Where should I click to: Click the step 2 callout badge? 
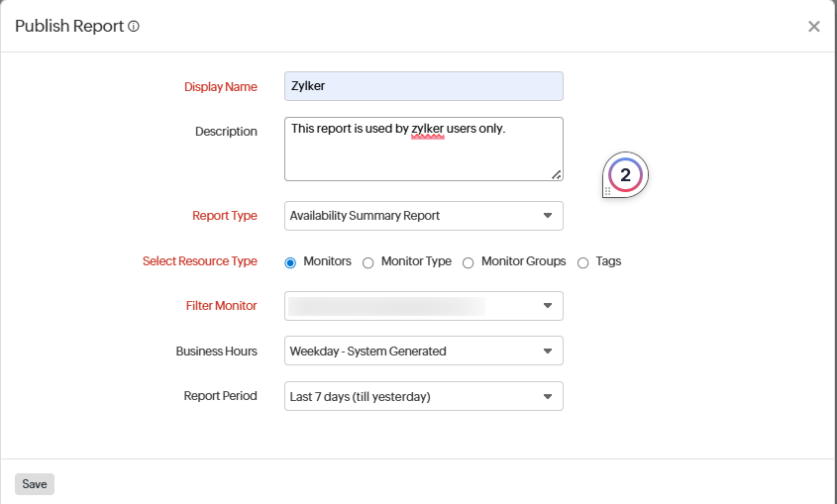coord(625,175)
